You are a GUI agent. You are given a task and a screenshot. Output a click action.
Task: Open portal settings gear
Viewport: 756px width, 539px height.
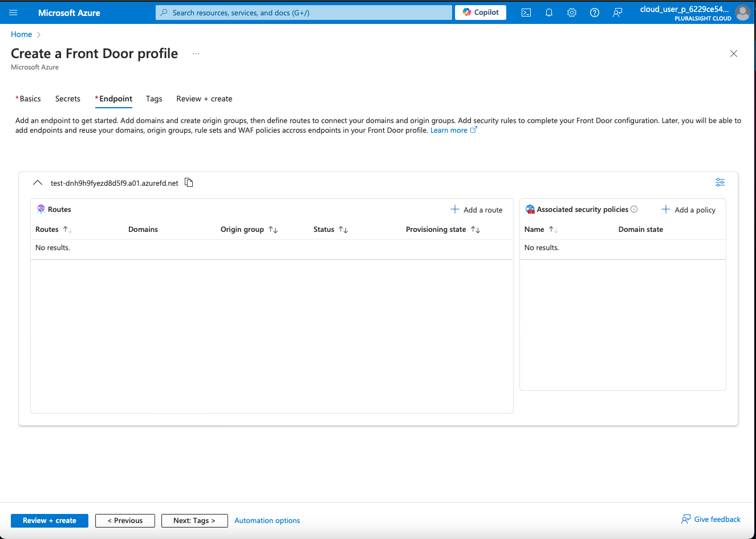(572, 13)
